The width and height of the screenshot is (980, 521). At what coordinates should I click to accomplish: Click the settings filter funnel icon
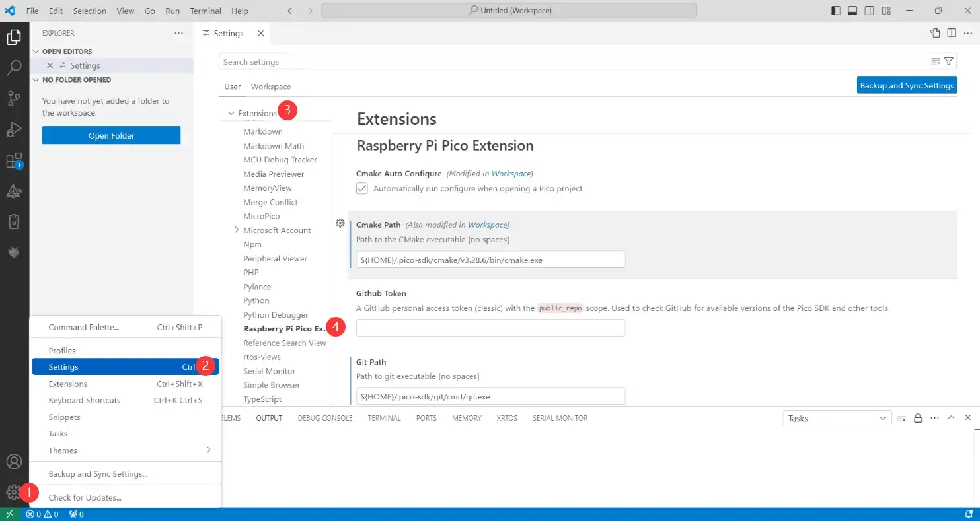pos(949,61)
